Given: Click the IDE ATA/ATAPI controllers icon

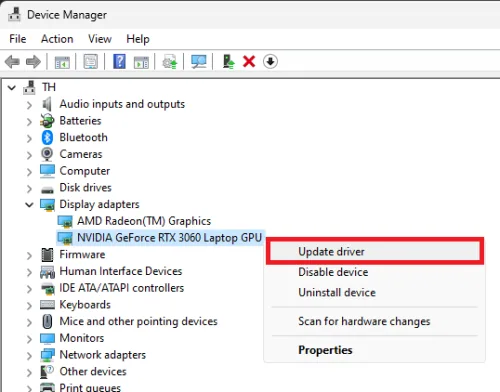Looking at the screenshot, I should point(47,288).
